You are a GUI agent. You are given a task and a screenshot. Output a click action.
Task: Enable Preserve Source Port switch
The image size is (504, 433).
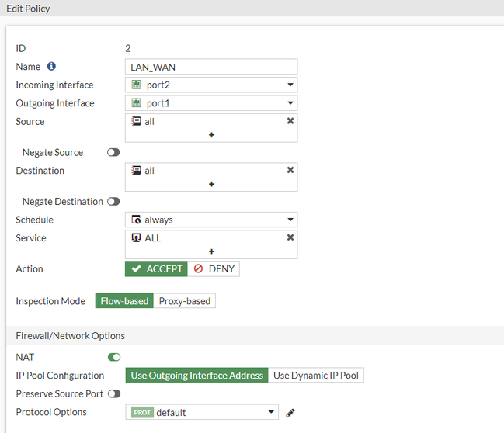[113, 394]
